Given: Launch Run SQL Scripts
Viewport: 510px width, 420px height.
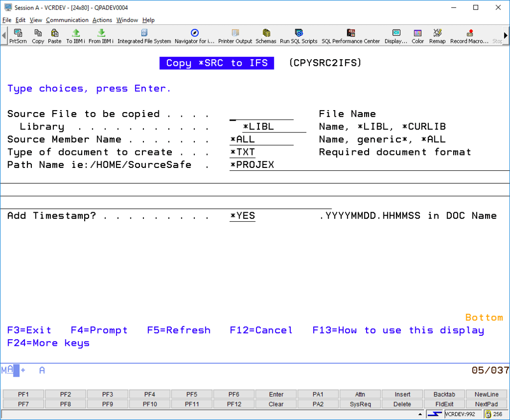Looking at the screenshot, I should tap(298, 36).
